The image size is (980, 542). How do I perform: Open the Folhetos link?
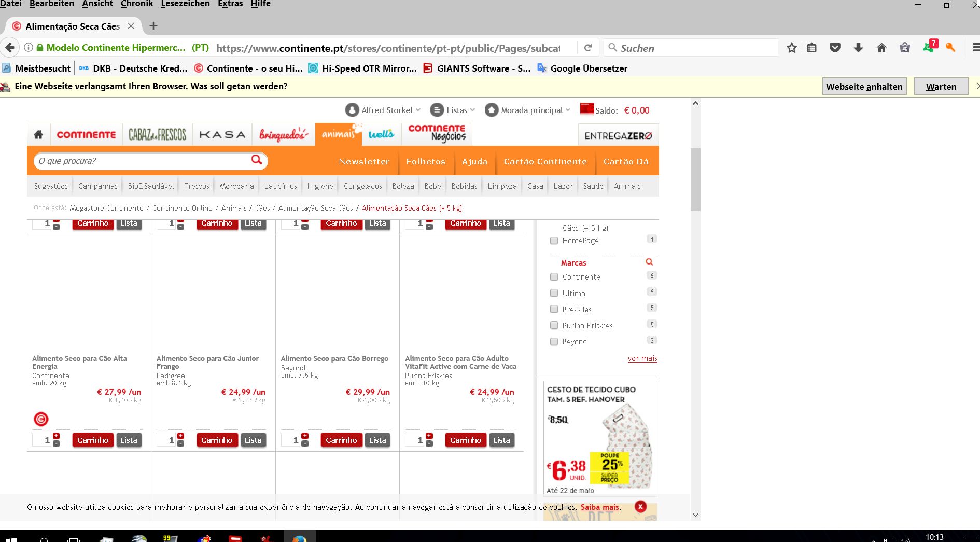(426, 162)
